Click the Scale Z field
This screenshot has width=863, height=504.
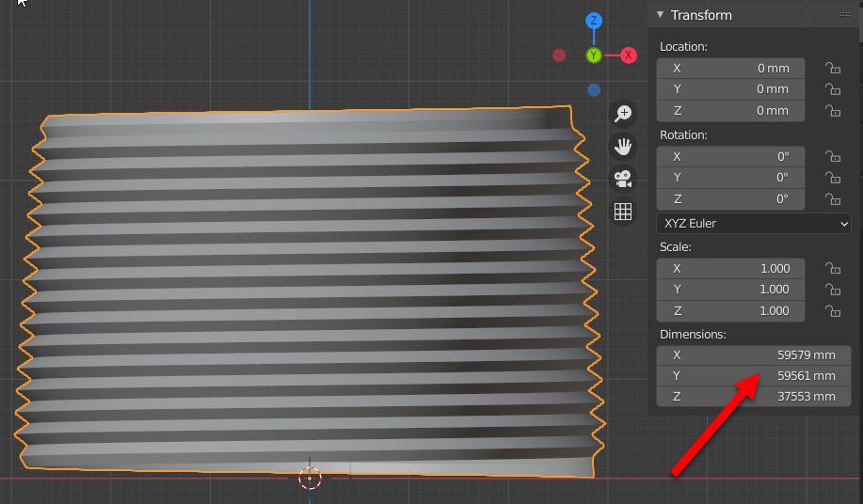[730, 311]
